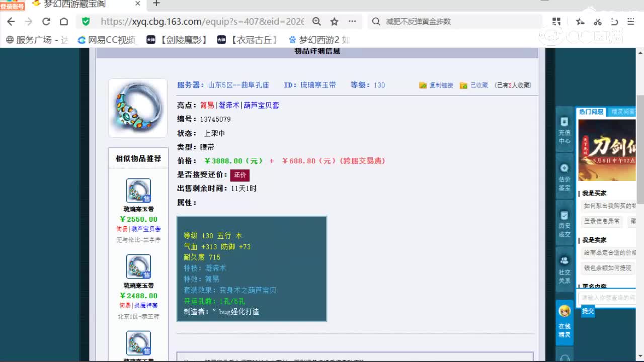Click the 已收藏 favorited link
644x362 pixels.
474,85
